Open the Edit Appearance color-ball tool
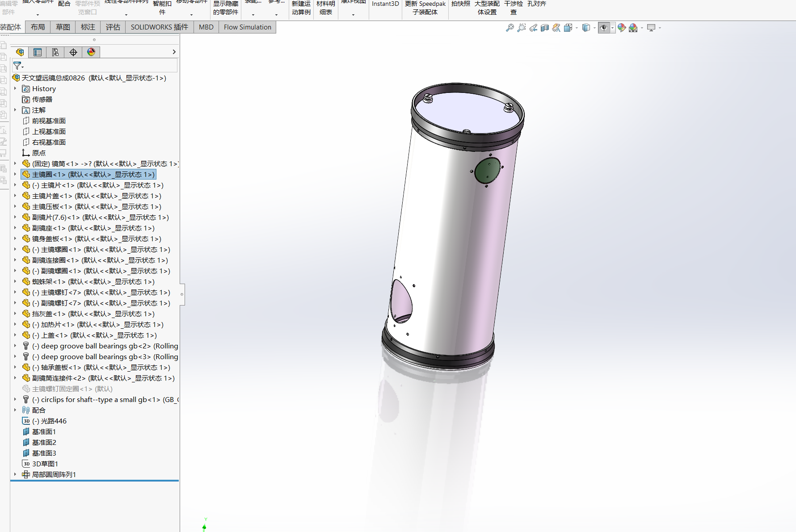The image size is (796, 532). [x=622, y=28]
